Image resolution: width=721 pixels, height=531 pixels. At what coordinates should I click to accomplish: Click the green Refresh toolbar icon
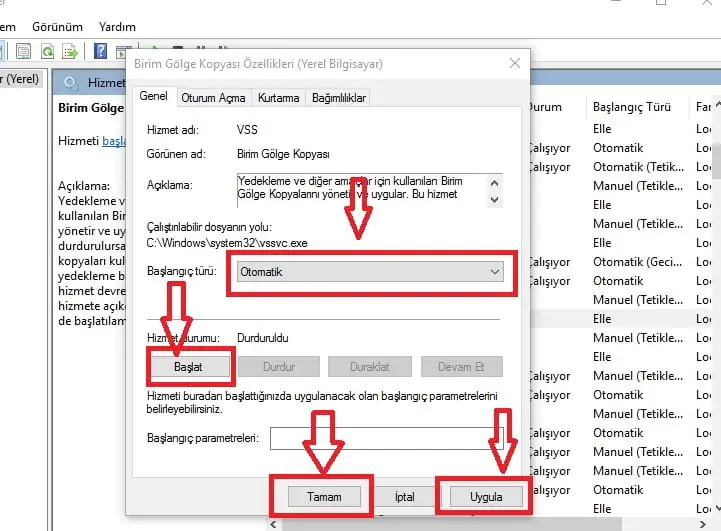pyautogui.click(x=47, y=51)
